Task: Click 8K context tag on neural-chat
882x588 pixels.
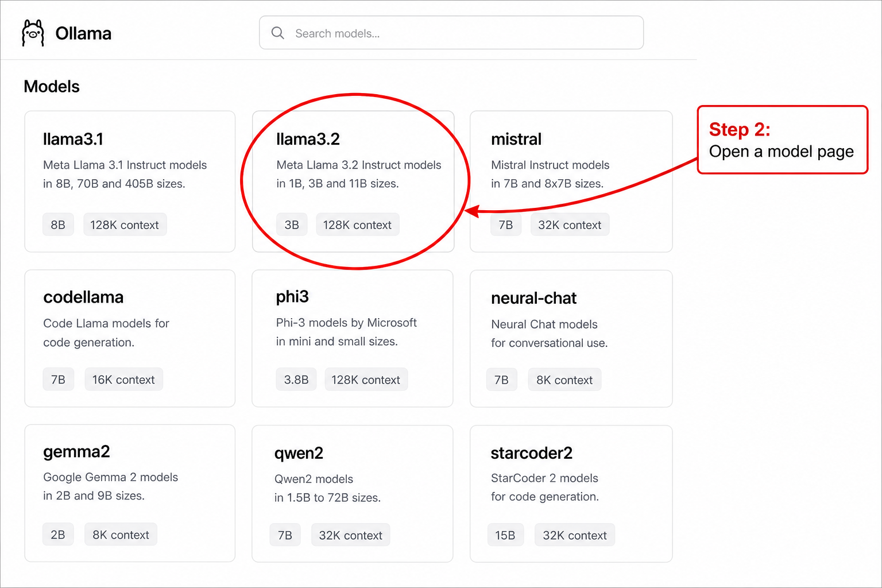Action: coord(564,380)
